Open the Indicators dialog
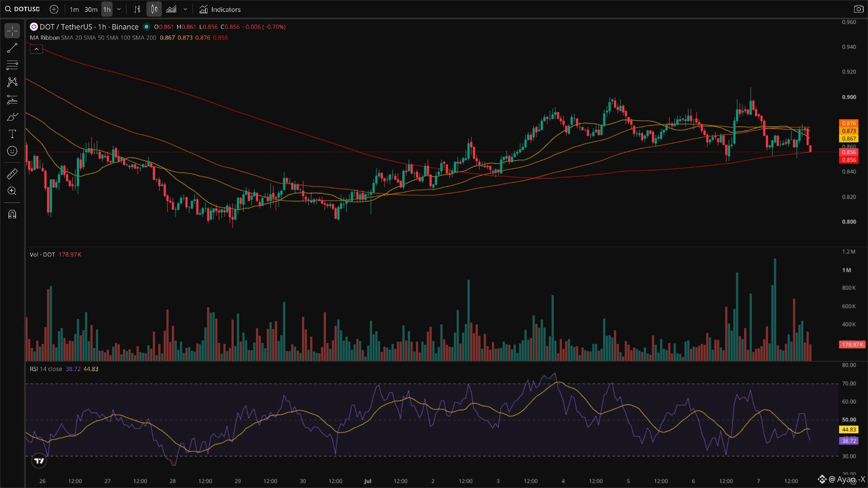 (220, 9)
